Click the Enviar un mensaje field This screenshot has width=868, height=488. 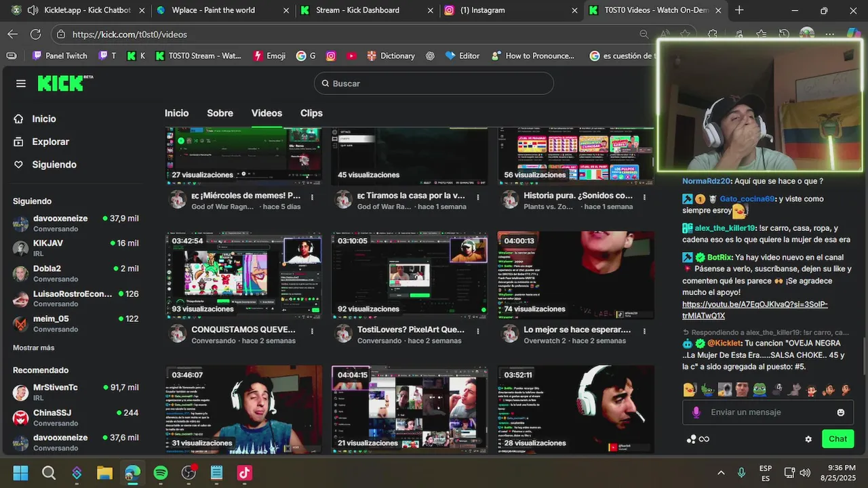[x=768, y=412]
